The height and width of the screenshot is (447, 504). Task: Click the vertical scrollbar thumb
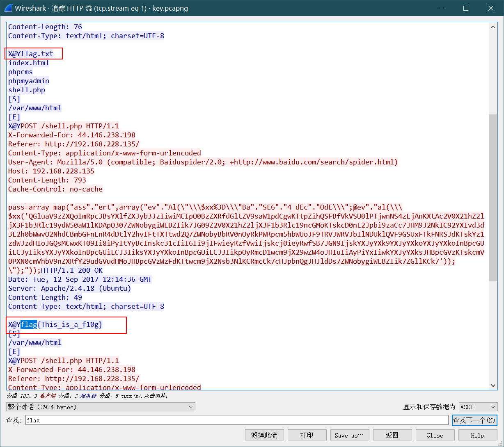coord(493,198)
